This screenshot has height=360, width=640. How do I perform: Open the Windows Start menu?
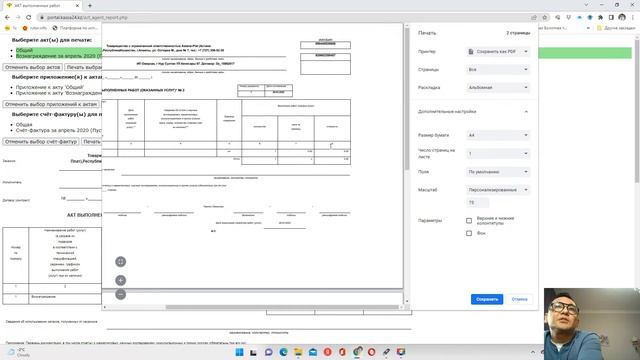240,352
